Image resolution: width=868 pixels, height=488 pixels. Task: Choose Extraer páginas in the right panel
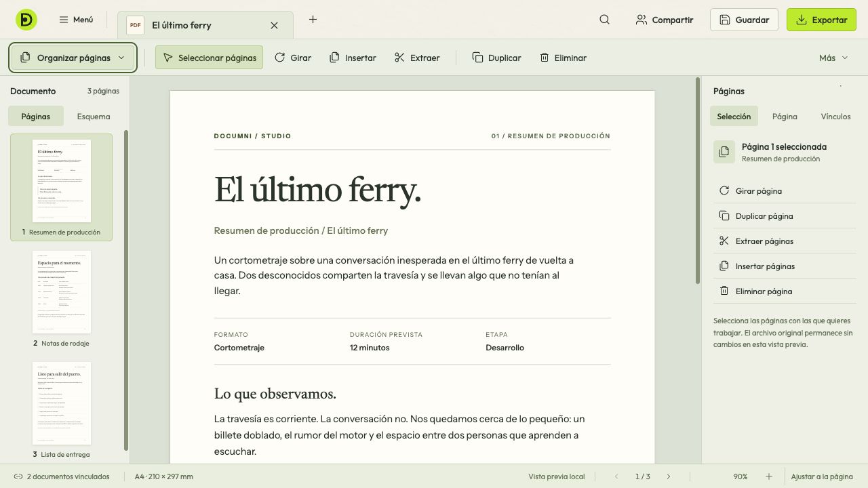tap(785, 241)
